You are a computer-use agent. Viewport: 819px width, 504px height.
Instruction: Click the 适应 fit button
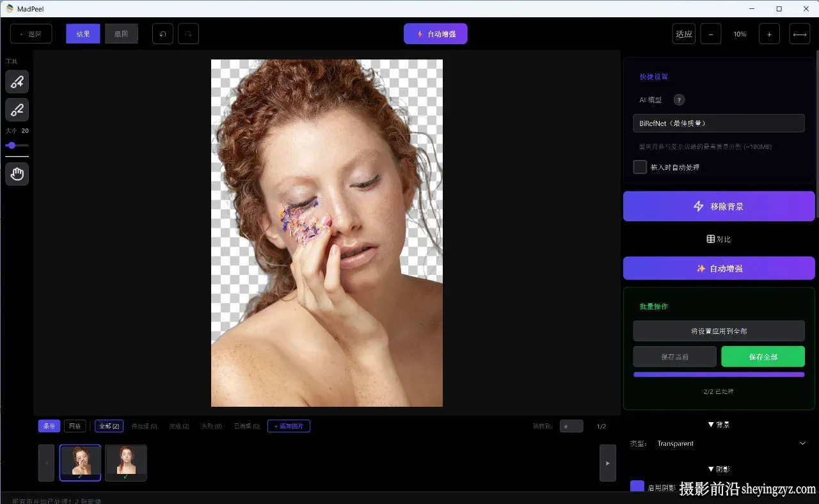(x=684, y=34)
